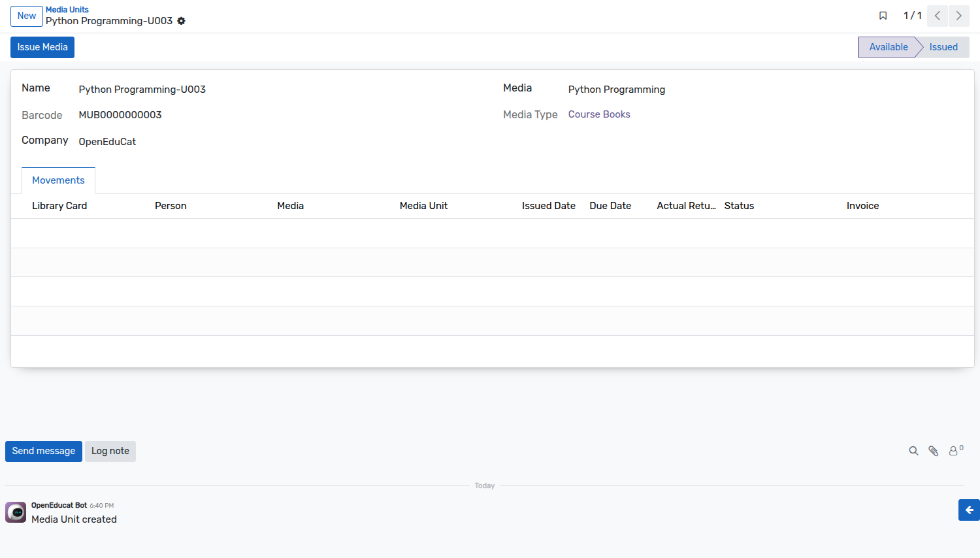Click the Issue Media button

(x=42, y=47)
